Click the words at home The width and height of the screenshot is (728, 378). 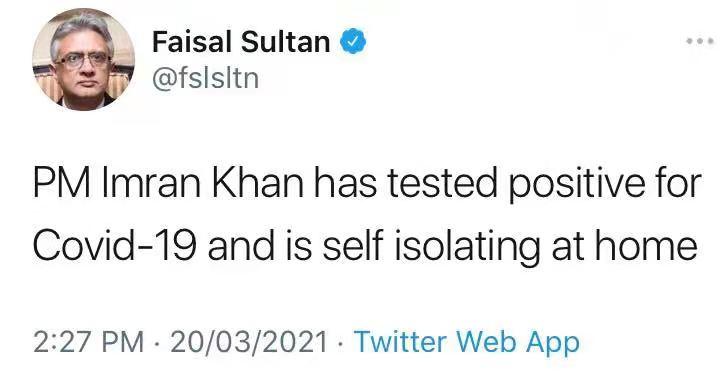624,246
